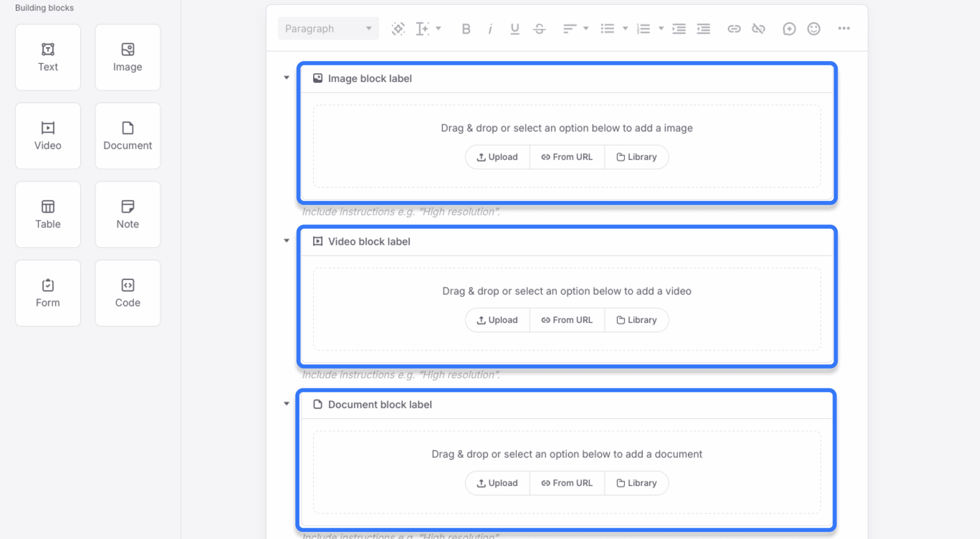Remove a link using the unlink icon
980x539 pixels.
758,28
